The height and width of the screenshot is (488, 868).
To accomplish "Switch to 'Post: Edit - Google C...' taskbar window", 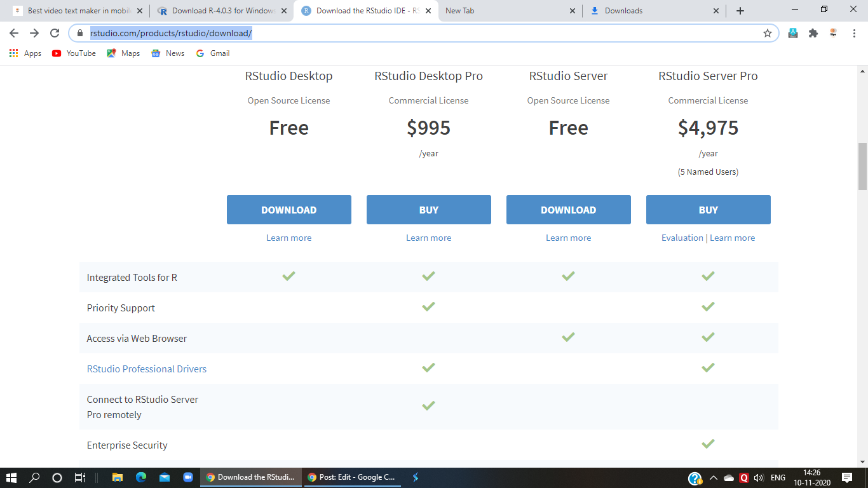I will click(351, 477).
